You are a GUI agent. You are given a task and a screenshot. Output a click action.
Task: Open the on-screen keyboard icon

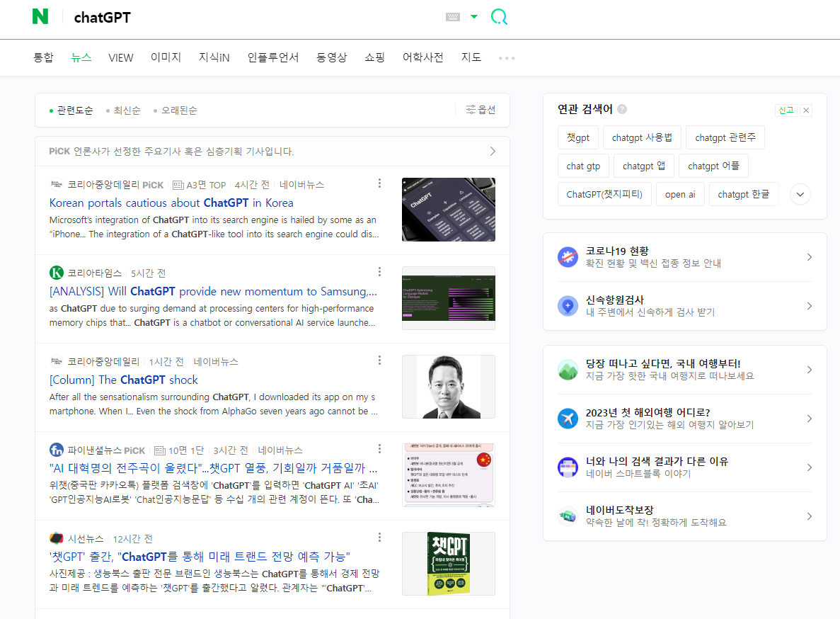(453, 17)
